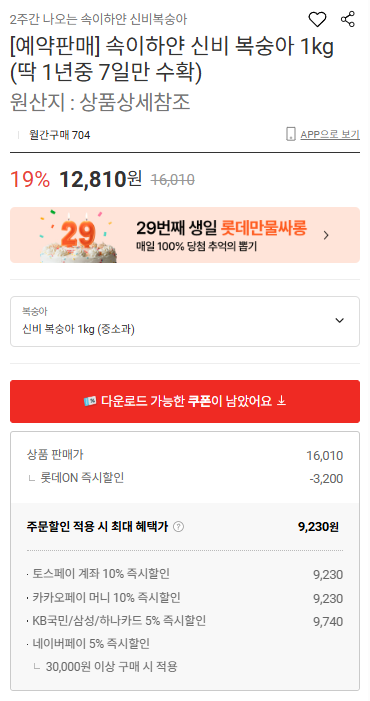Open the share icon

pos(347,19)
